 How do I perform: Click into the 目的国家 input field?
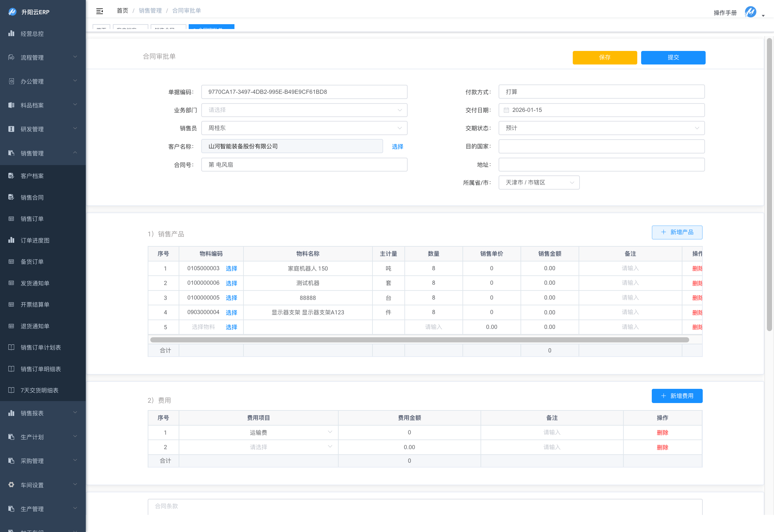[601, 146]
